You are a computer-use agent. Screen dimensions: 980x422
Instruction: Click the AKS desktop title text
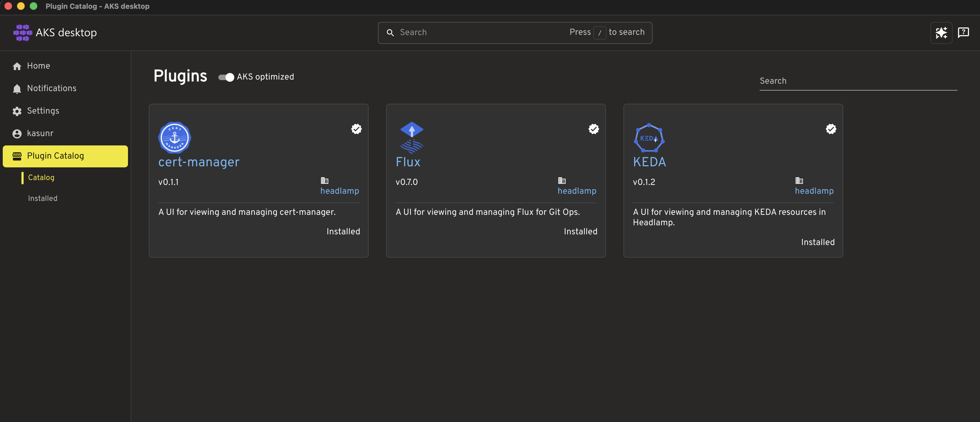click(66, 33)
